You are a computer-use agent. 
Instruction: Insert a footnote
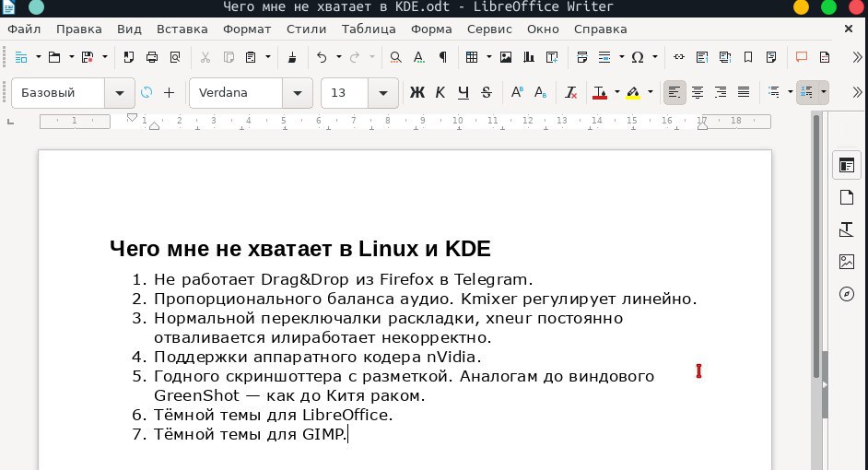(702, 57)
